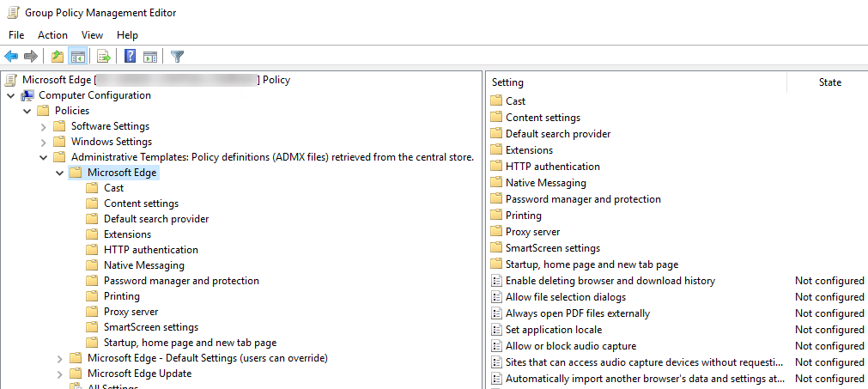Click the Filter funnel toolbar icon
Image resolution: width=868 pixels, height=389 pixels.
(x=178, y=57)
